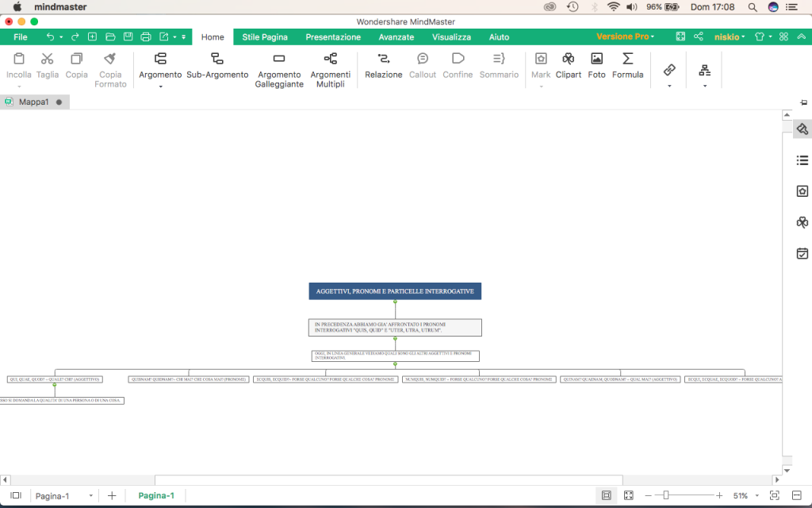Image resolution: width=812 pixels, height=508 pixels.
Task: Toggle fullscreen view in status bar
Action: [629, 495]
